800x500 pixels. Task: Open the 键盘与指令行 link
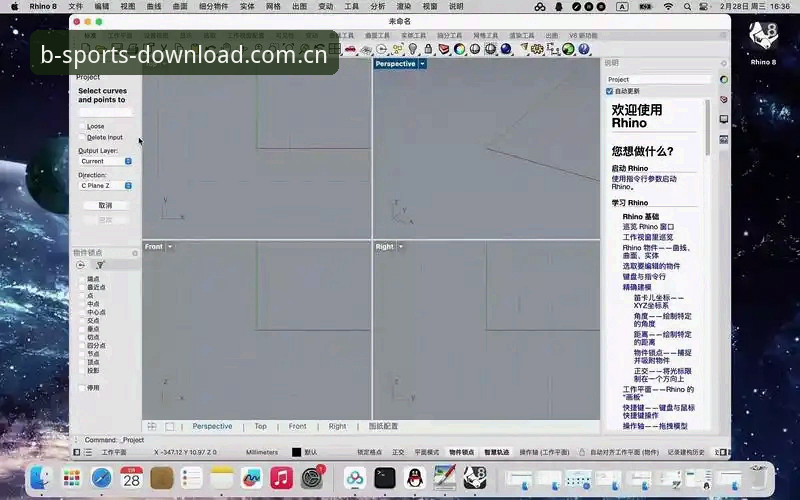644,277
